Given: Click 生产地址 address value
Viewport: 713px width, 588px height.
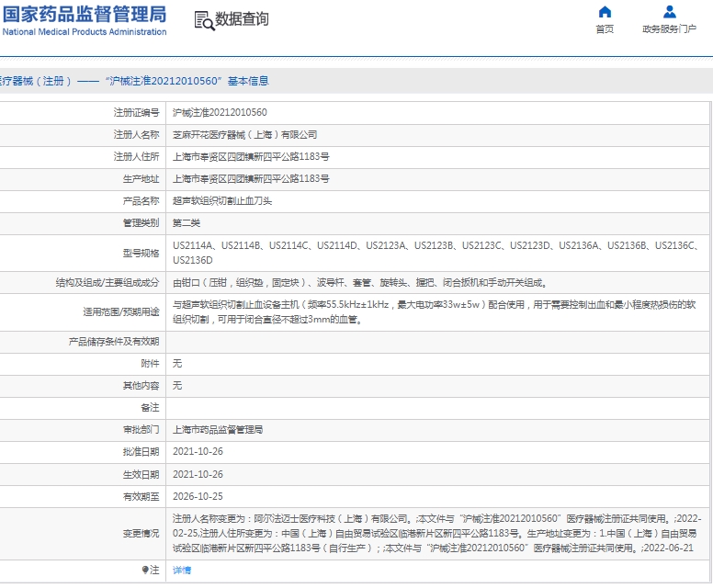Looking at the screenshot, I should [251, 179].
